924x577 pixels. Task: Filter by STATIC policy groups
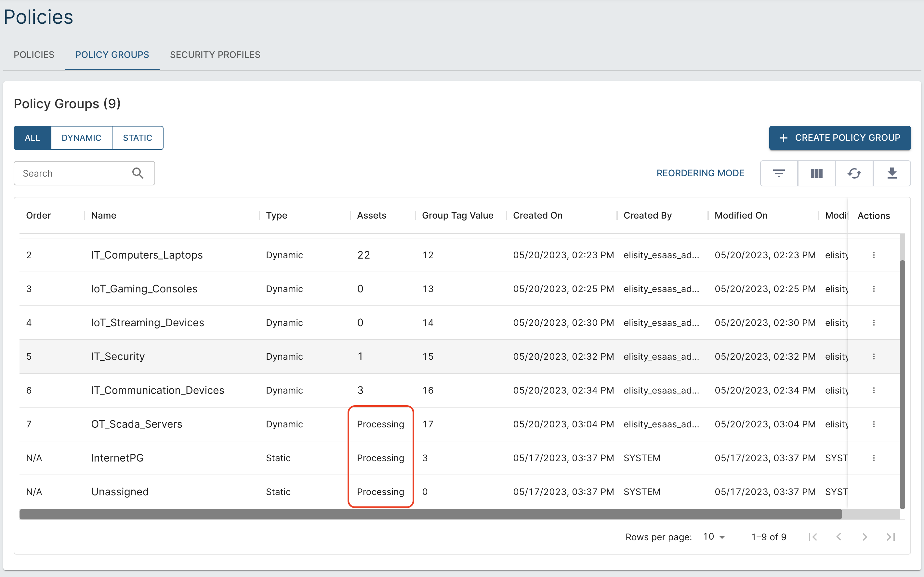(x=138, y=138)
